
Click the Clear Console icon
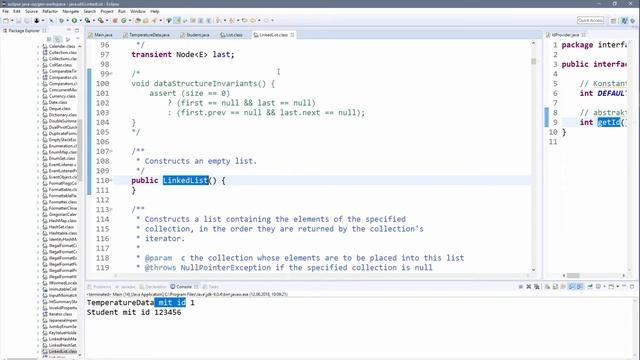pyautogui.click(x=547, y=287)
